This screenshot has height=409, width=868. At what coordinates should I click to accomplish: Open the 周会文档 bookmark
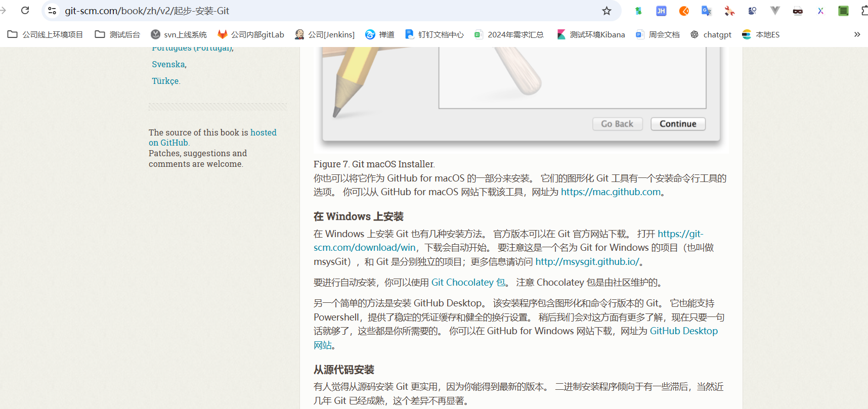point(658,34)
